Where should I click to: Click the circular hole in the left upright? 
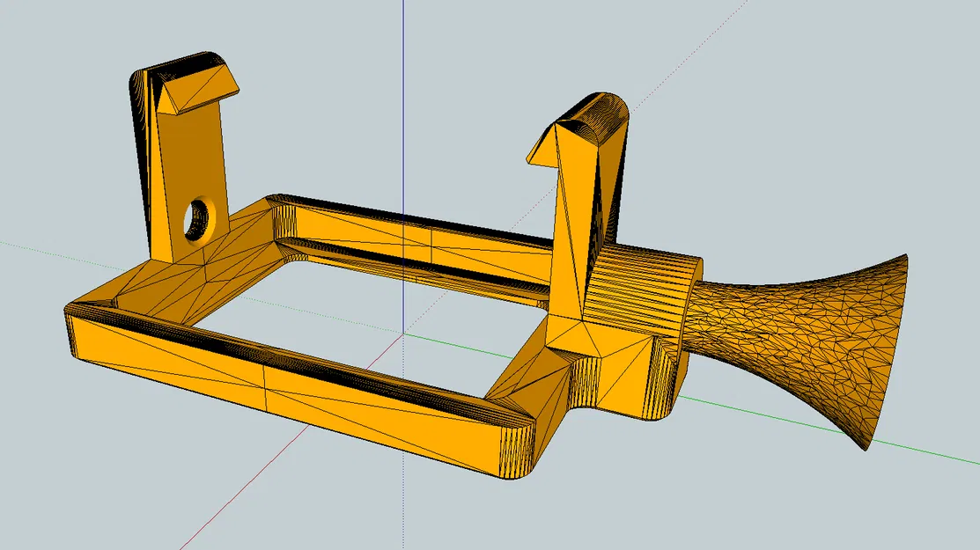197,218
